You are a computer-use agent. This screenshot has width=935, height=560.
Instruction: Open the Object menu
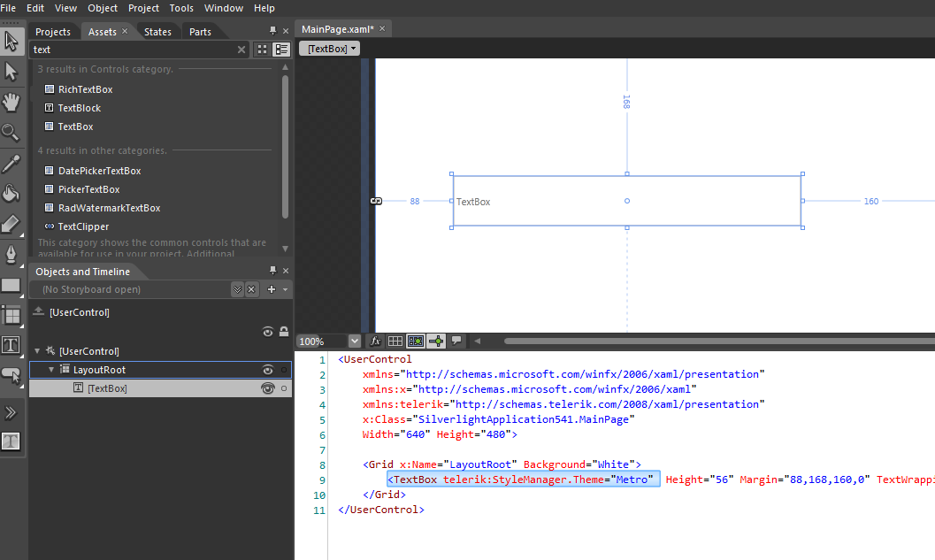103,8
